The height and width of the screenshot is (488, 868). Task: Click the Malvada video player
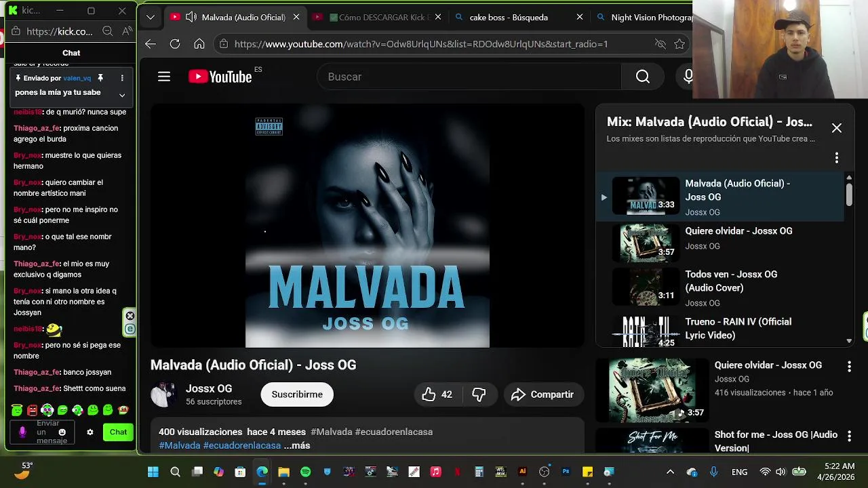(367, 226)
